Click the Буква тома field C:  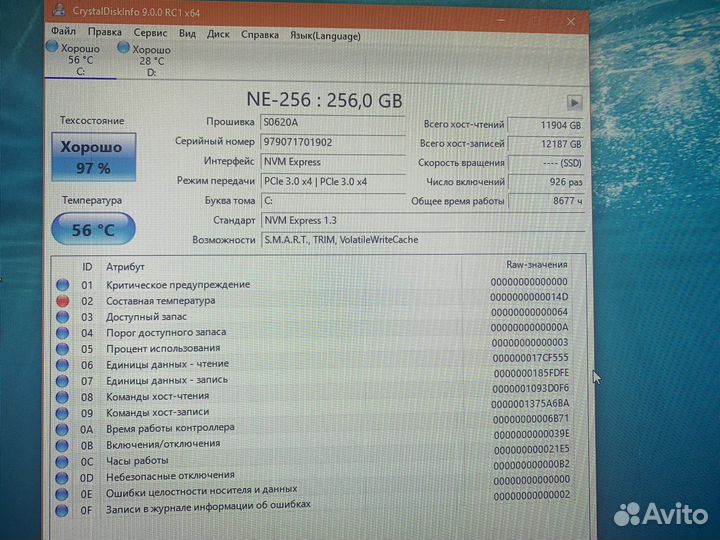pos(333,201)
